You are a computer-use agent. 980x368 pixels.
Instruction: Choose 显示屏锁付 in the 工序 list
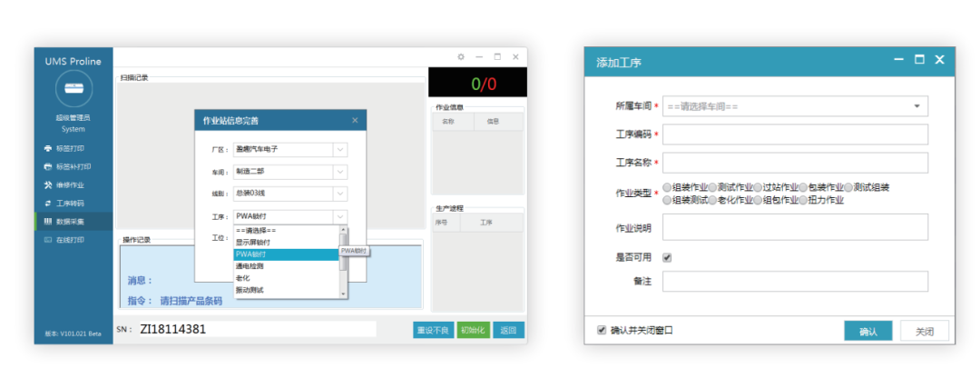click(x=286, y=243)
